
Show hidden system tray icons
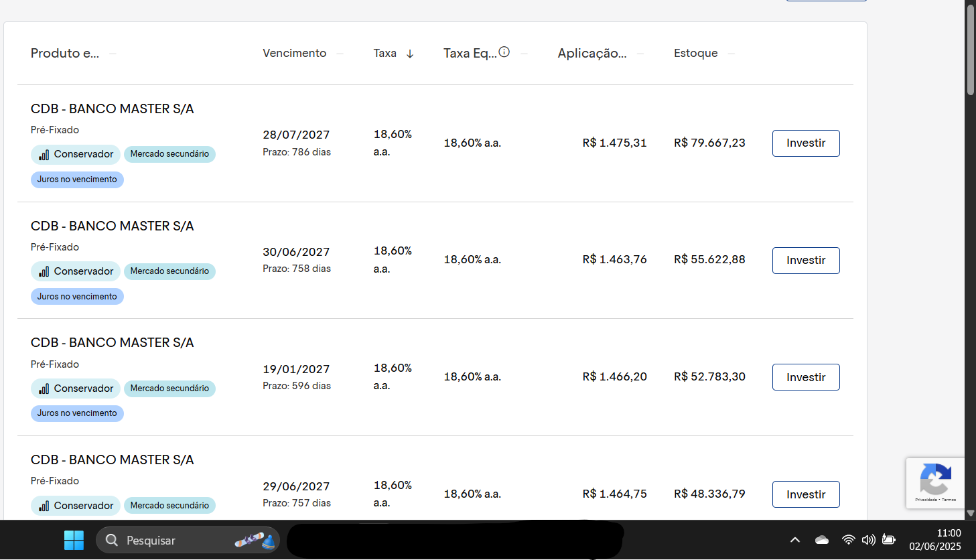795,540
